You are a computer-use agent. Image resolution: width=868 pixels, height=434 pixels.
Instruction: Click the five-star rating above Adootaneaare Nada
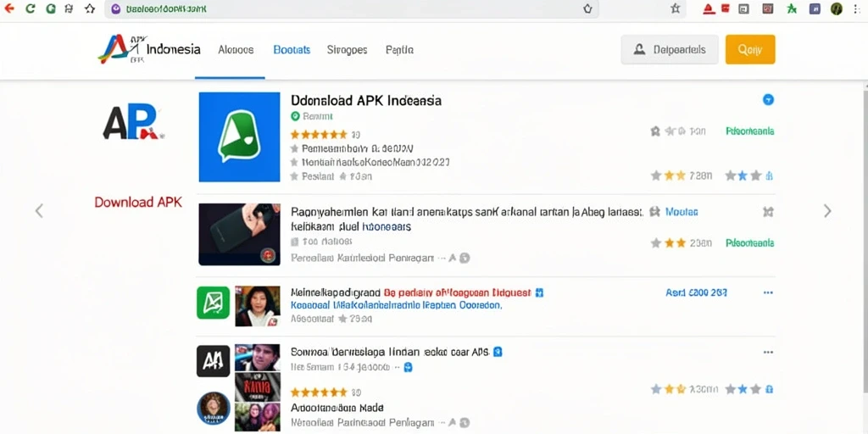[319, 392]
